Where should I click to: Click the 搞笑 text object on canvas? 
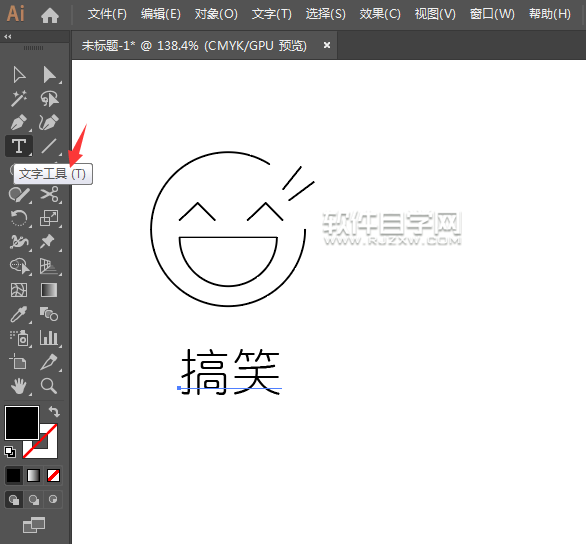tap(230, 371)
